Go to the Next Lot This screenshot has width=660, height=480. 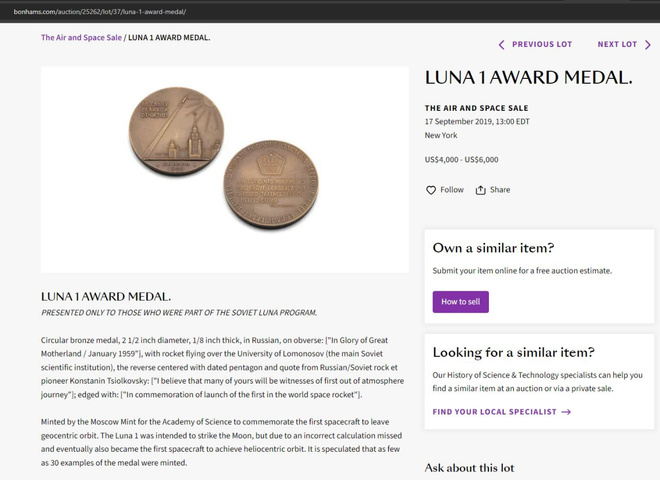[x=624, y=45]
